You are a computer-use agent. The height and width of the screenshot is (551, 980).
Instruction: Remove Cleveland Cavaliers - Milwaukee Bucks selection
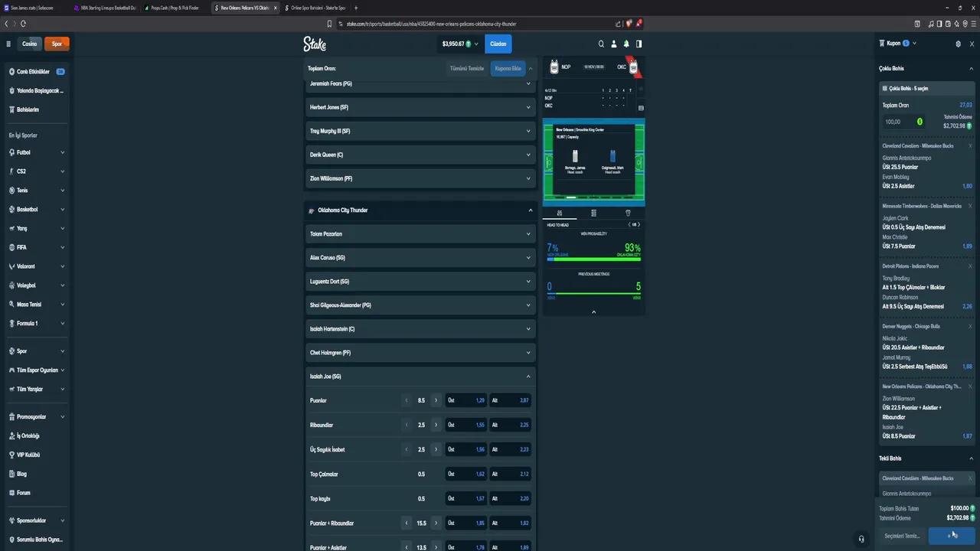pyautogui.click(x=970, y=145)
